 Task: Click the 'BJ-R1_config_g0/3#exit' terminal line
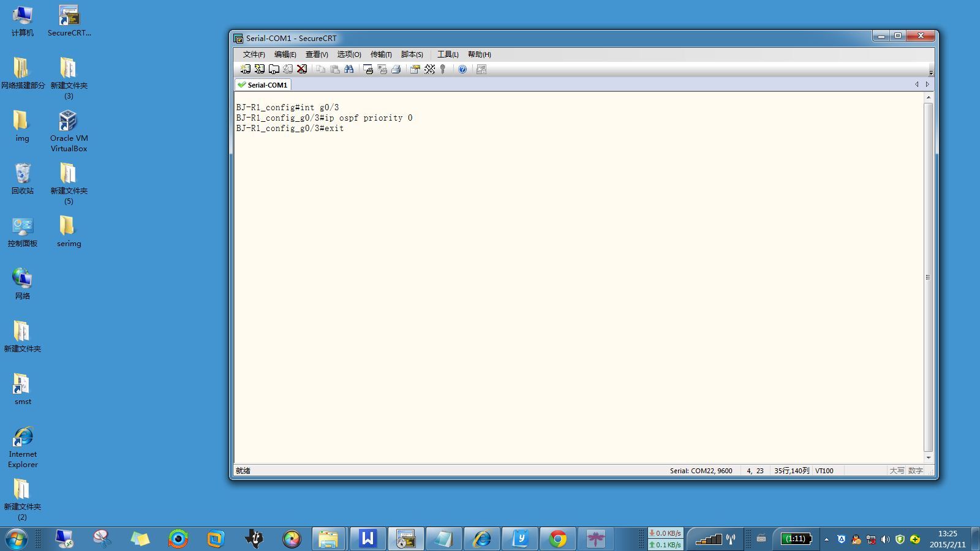pyautogui.click(x=290, y=129)
